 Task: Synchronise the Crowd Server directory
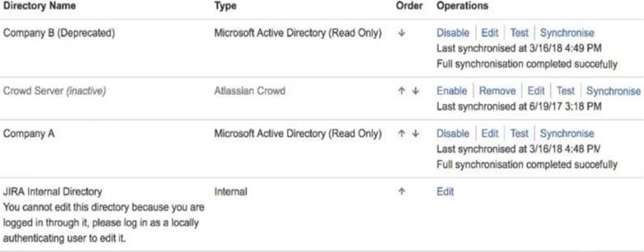(614, 91)
